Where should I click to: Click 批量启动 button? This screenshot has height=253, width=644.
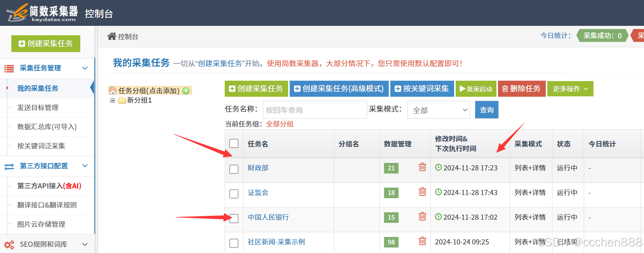pos(476,89)
